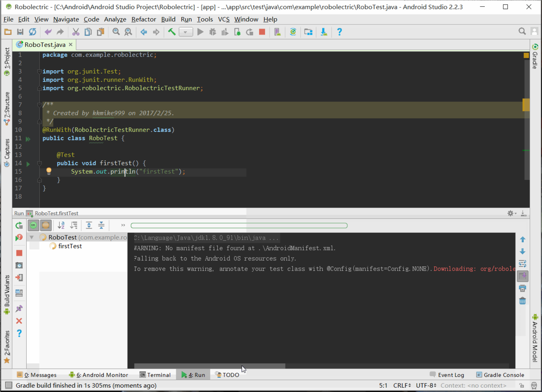Show more test toolbar actions chevron

(123, 225)
